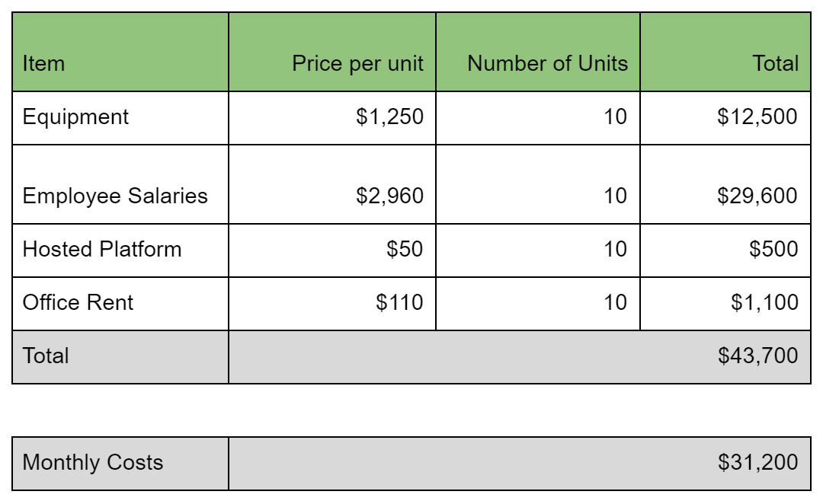Select the Price per unit header
The width and height of the screenshot is (823, 504).
point(332,52)
